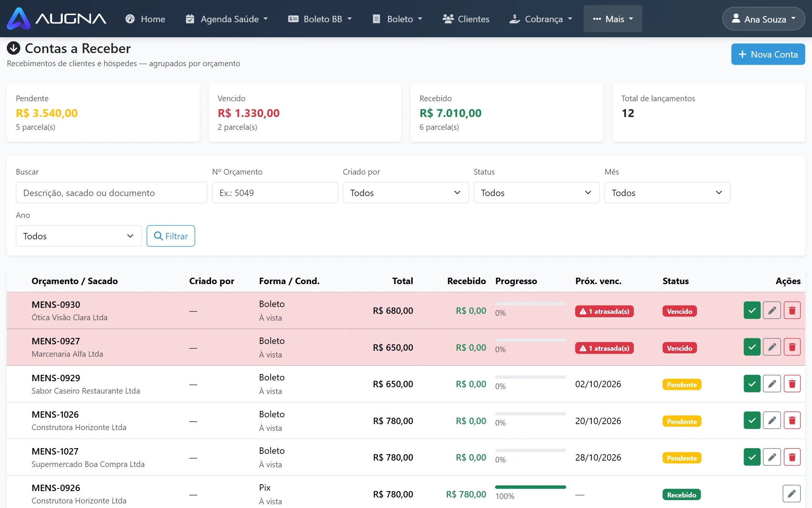Viewport: 812px width, 508px height.
Task: Go to Home in the navbar
Action: 145,19
